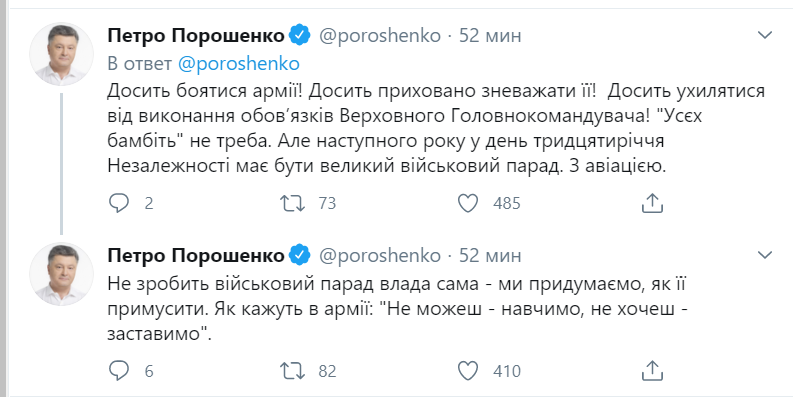Viewport: 793px width, 397px height.
Task: Open the second tweet's more options chevron
Action: (x=765, y=254)
